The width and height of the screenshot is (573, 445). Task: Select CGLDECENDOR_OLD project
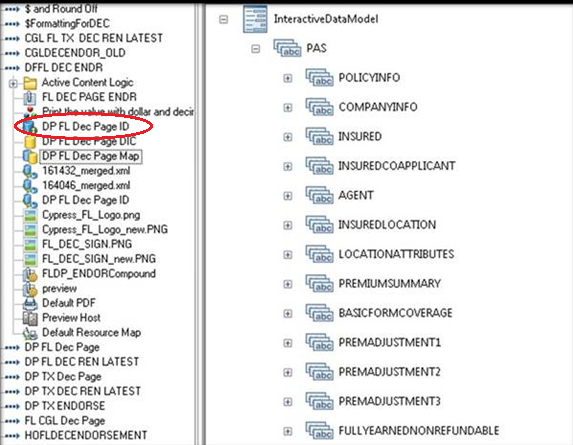click(x=75, y=53)
